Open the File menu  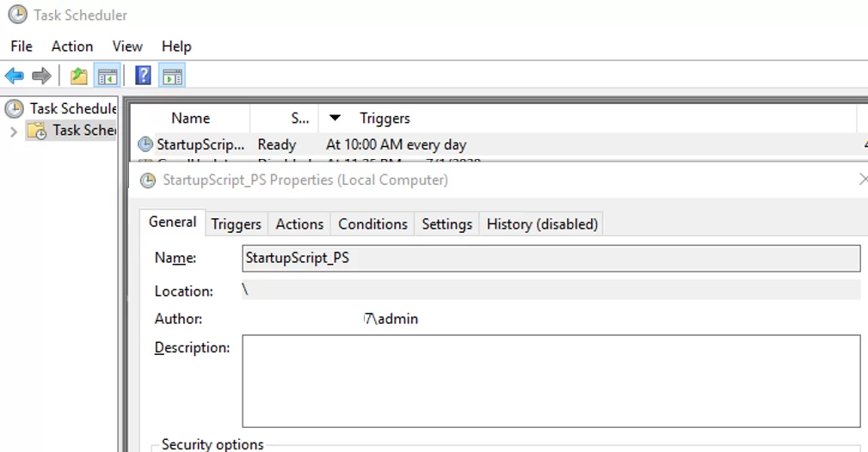[22, 46]
